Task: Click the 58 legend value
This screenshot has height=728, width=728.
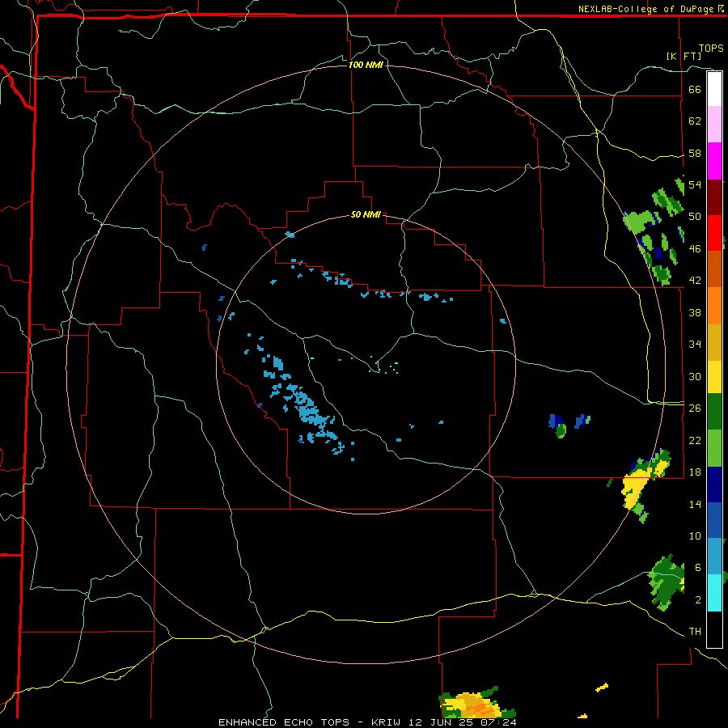Action: coord(695,153)
